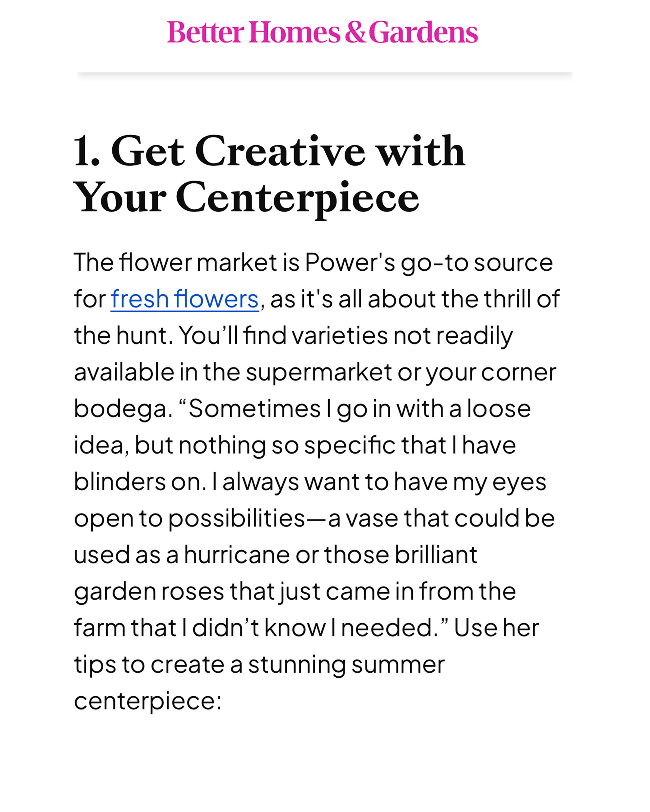Open the fresh flowers link
The width and height of the screenshot is (650, 812).
tap(184, 299)
